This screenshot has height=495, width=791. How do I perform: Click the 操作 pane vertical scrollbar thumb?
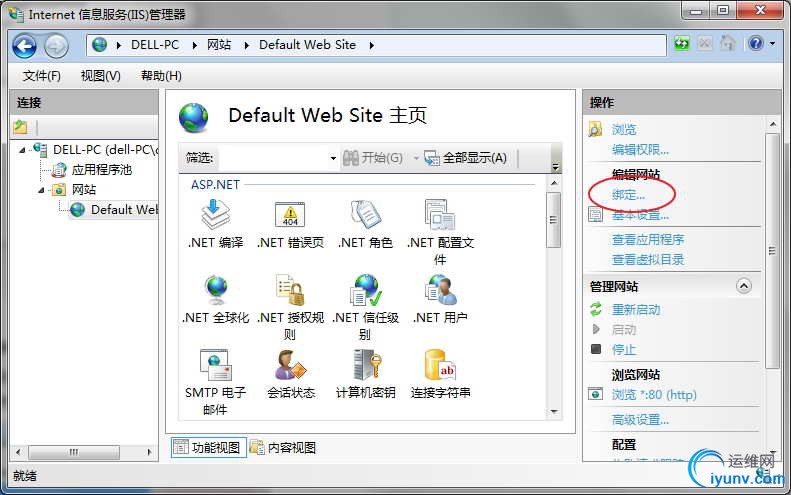pyautogui.click(x=772, y=250)
